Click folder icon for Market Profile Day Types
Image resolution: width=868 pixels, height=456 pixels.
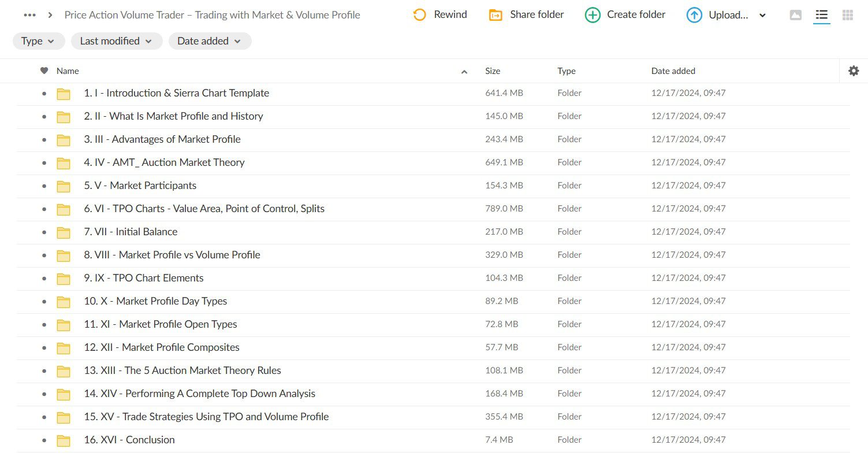pos(64,302)
